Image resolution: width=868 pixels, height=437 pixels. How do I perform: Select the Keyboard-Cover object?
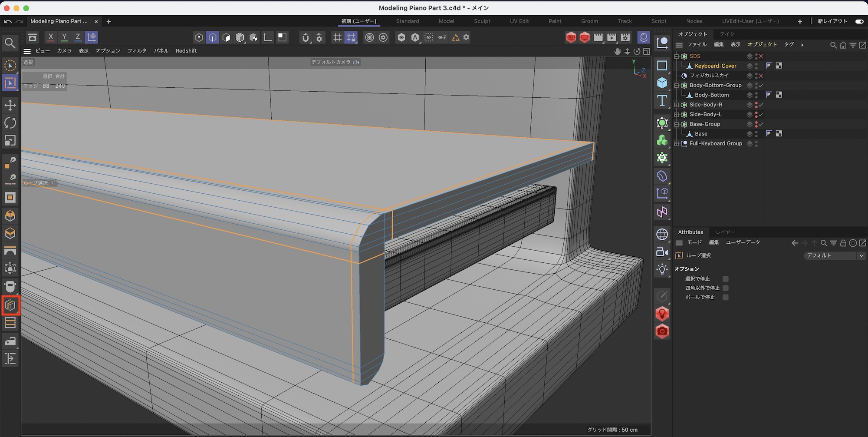(715, 66)
